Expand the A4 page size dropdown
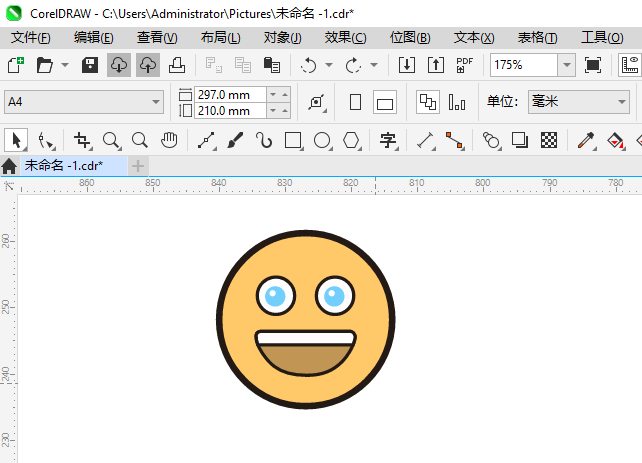Viewport: 642px width, 463px height. click(x=156, y=102)
